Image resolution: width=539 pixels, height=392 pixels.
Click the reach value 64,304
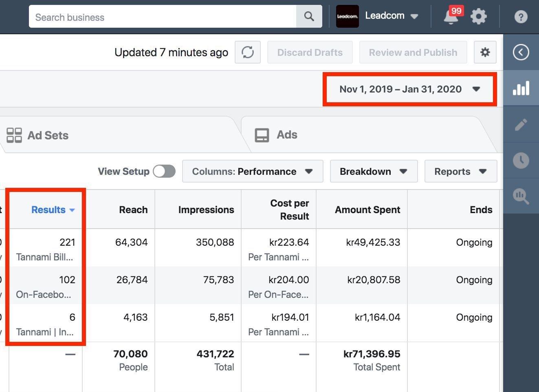(x=131, y=242)
